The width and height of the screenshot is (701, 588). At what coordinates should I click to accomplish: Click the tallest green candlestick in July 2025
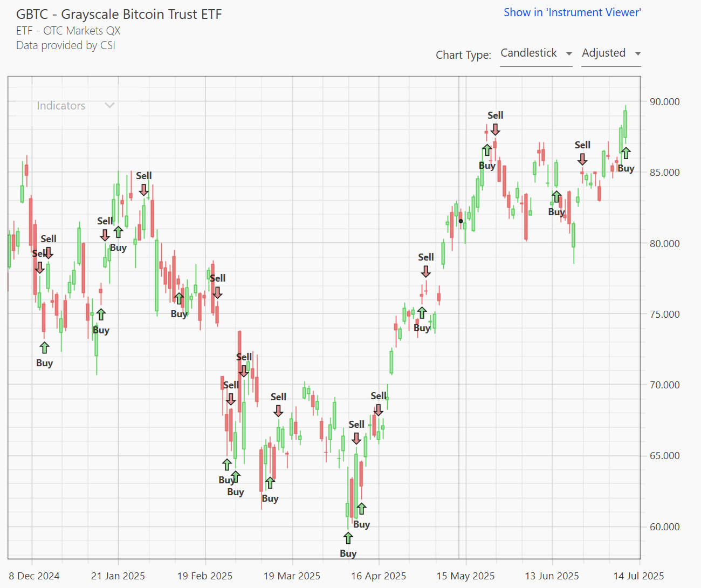click(x=625, y=124)
